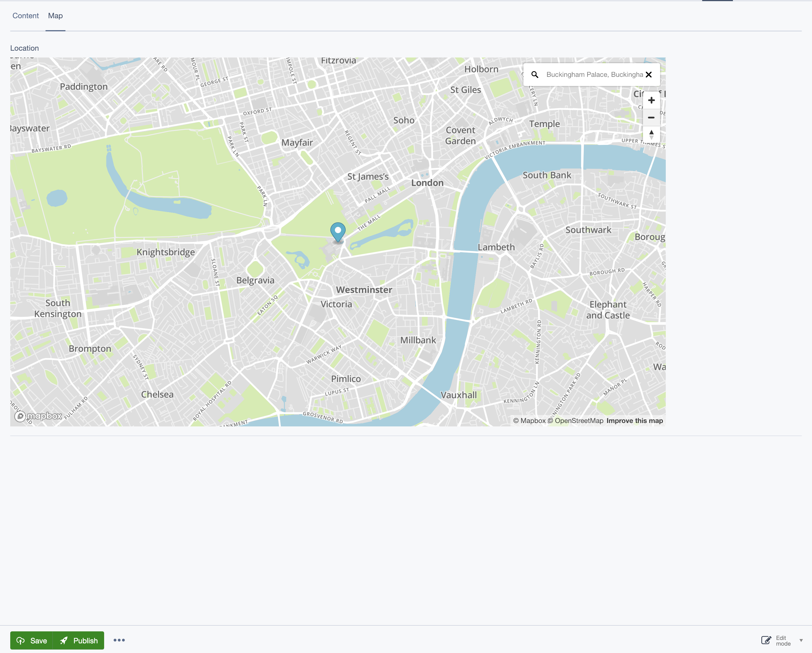Expand the Edit mode dropdown arrow

tap(801, 640)
